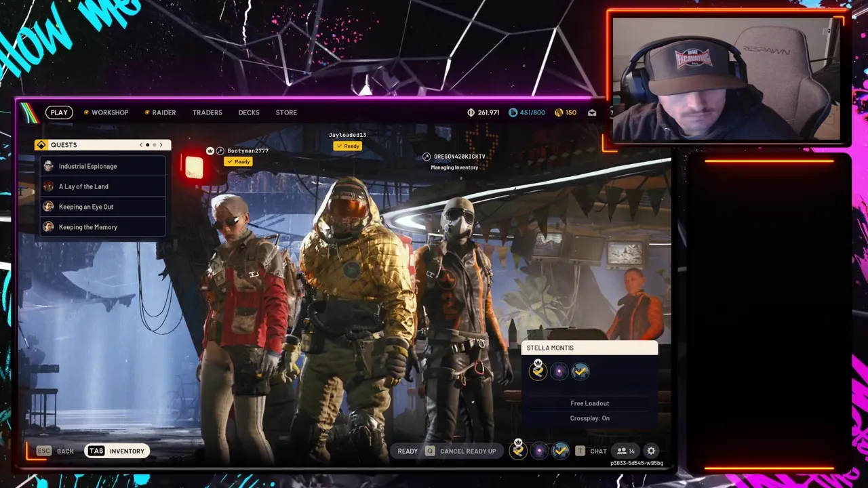Image resolution: width=868 pixels, height=488 pixels.
Task: Click the BACK button
Action: pos(65,451)
